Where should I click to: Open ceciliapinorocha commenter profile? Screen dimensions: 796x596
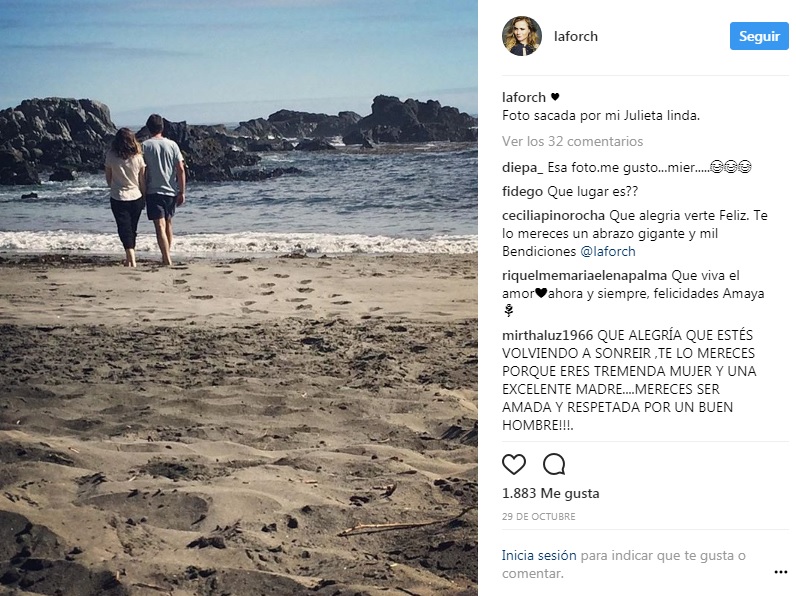click(553, 216)
